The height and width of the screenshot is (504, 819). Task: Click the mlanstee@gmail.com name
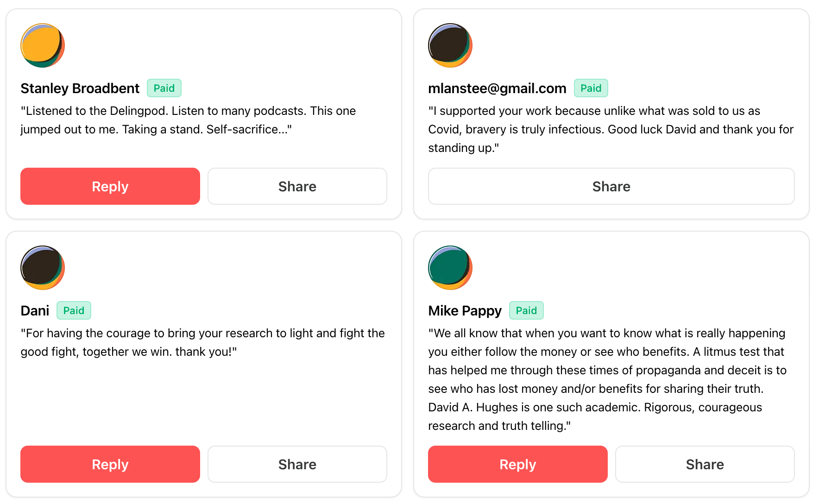tap(497, 88)
